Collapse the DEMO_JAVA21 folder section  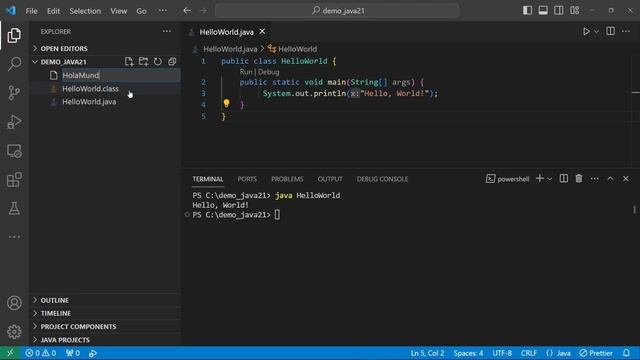tap(63, 62)
